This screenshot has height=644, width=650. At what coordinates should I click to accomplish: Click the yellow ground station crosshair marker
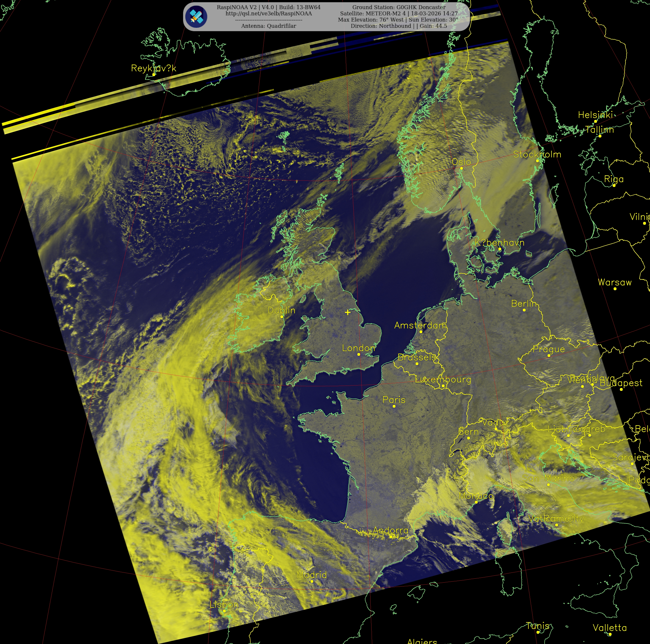348,312
